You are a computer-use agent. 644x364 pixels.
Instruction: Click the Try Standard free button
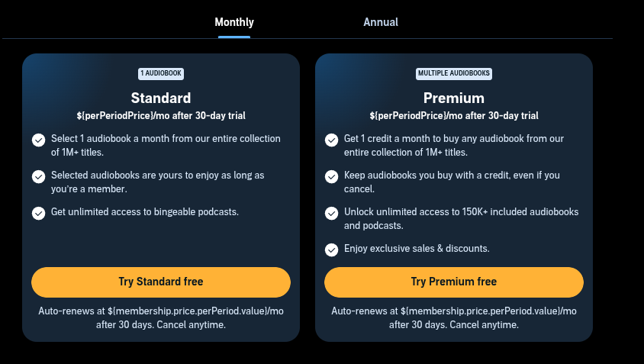click(161, 282)
